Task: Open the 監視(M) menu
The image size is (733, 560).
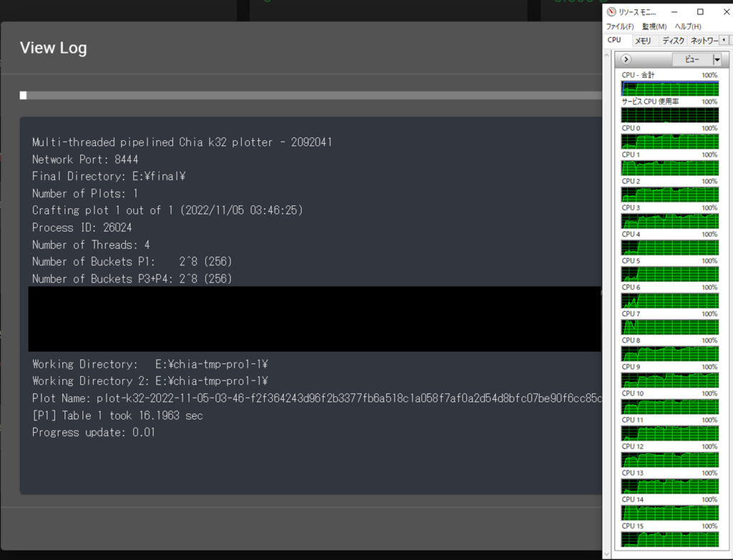Action: click(x=654, y=26)
